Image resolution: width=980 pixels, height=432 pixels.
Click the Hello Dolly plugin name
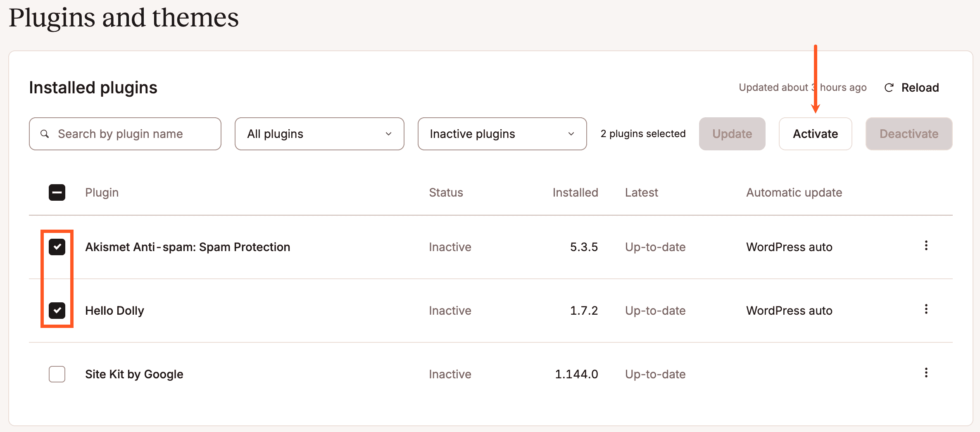point(114,311)
